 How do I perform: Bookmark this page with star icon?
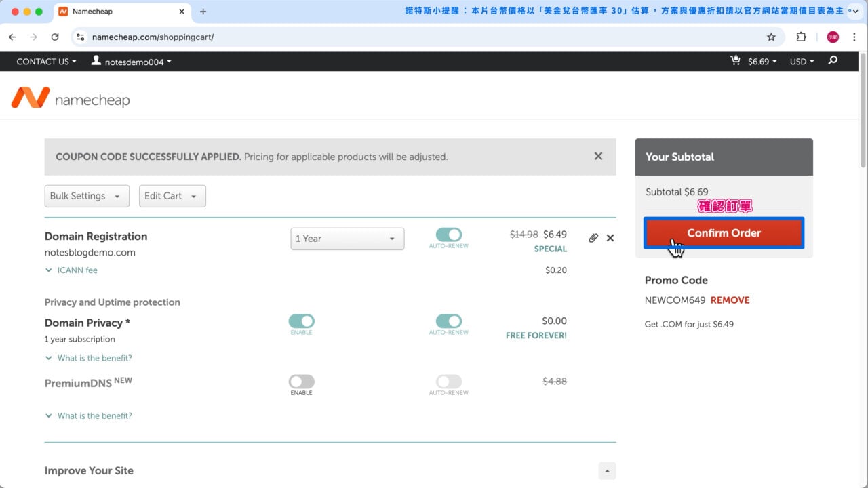(x=771, y=37)
